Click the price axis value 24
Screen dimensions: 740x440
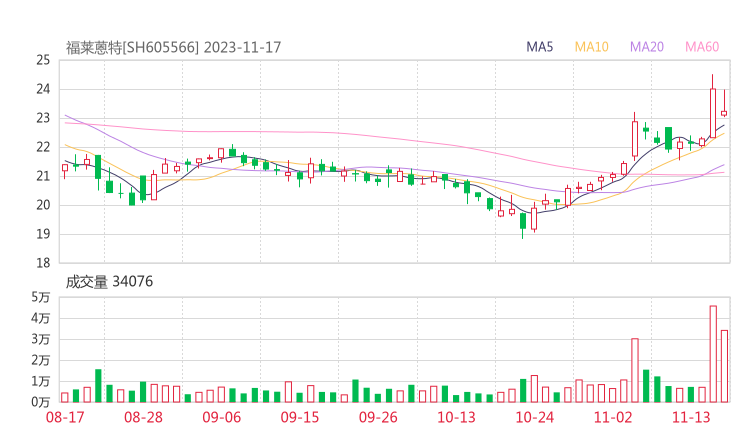tap(43, 89)
